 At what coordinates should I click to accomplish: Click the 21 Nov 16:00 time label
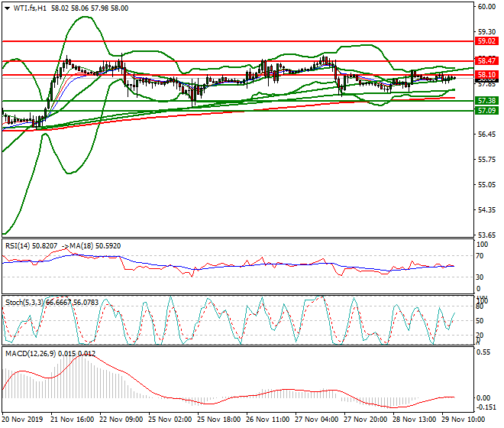click(x=73, y=420)
